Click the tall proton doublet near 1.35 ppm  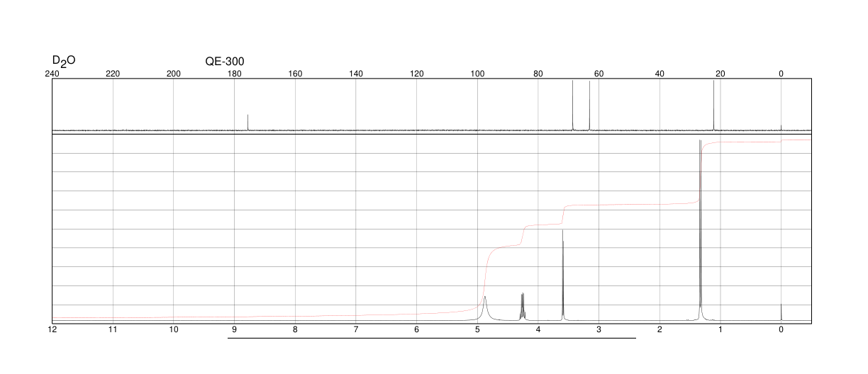click(700, 230)
